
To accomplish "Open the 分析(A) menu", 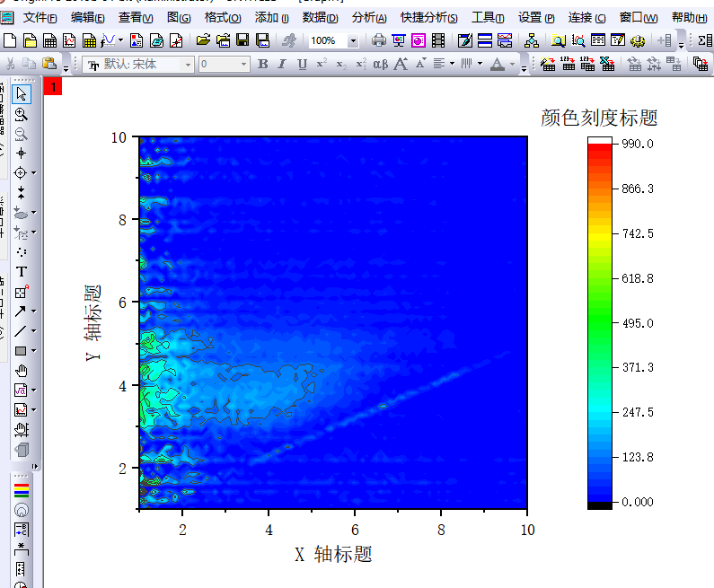I will pyautogui.click(x=369, y=18).
